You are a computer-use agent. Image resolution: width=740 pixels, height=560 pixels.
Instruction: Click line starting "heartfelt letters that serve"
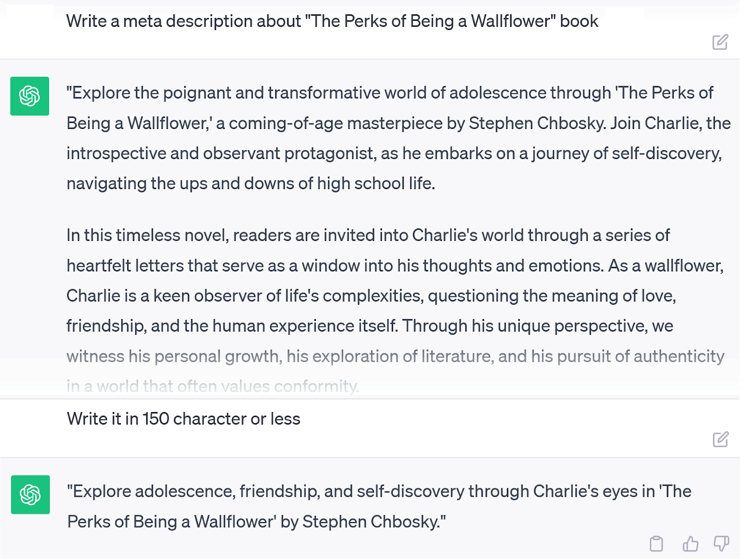(395, 266)
